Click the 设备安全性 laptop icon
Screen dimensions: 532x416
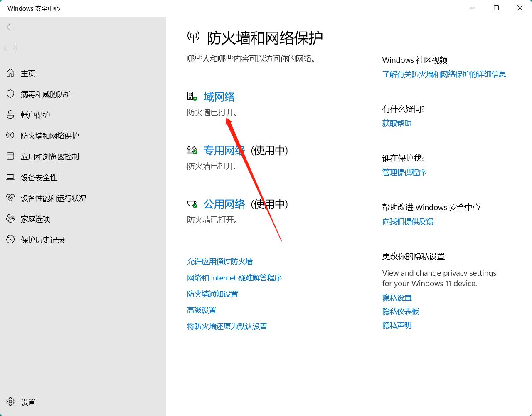(x=10, y=177)
